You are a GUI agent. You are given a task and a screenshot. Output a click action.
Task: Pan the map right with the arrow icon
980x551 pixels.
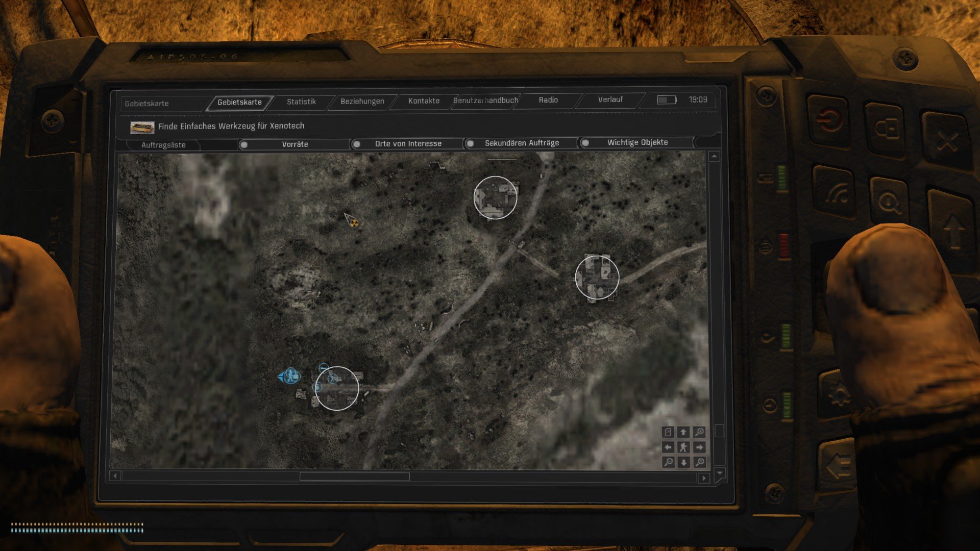coord(699,447)
